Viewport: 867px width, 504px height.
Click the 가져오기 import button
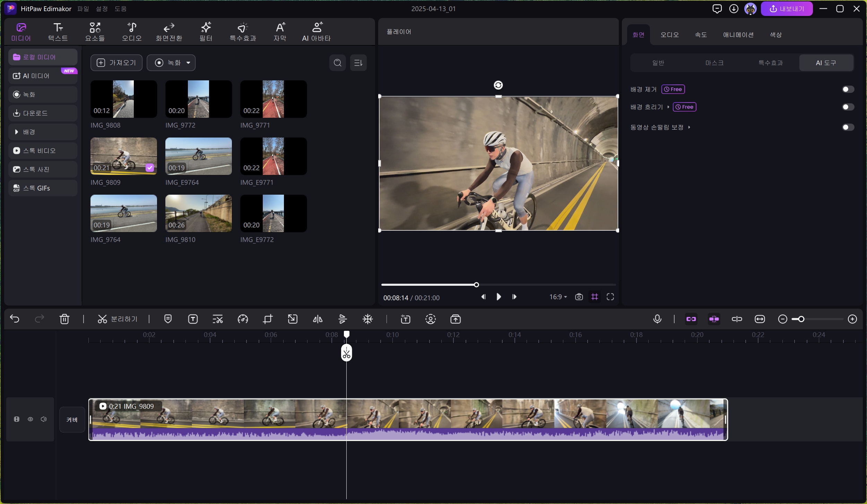(x=116, y=63)
